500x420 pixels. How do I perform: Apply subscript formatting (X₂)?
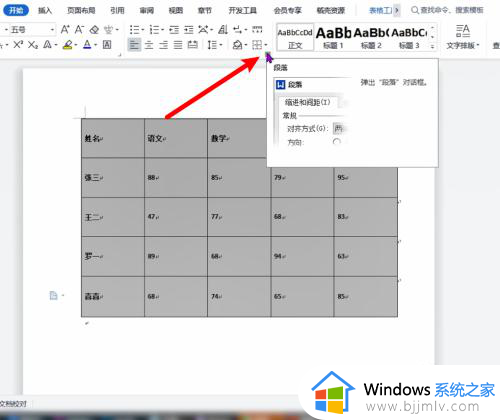click(x=33, y=45)
